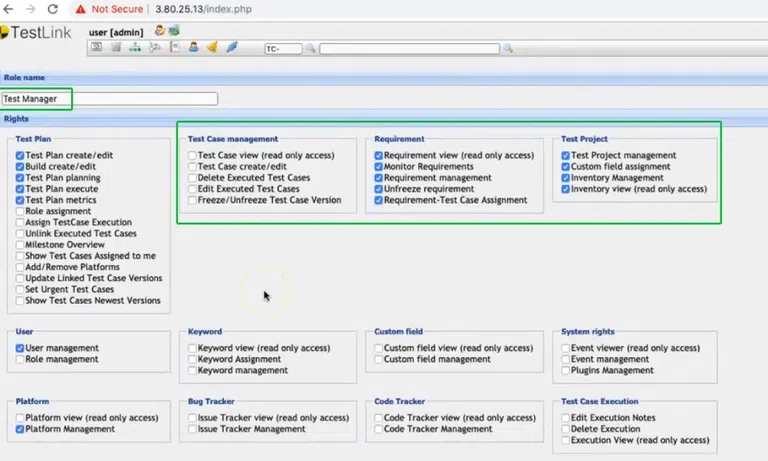Click the Role name input field
The width and height of the screenshot is (768, 461).
109,99
